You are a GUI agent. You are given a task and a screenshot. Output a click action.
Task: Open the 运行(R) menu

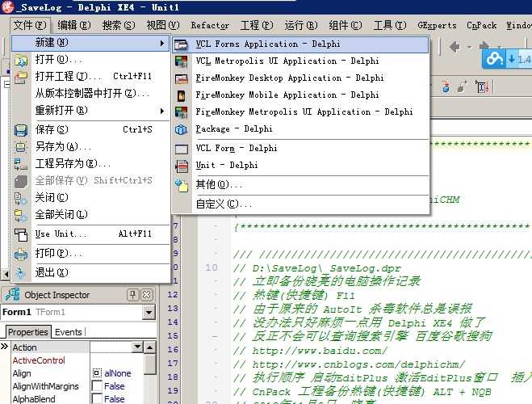click(301, 25)
